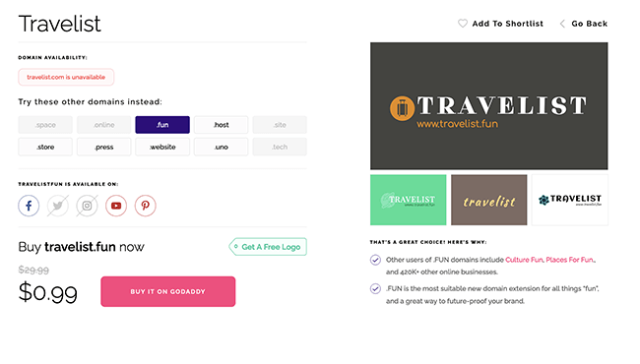Viewport: 640px width, 364px height.
Task: Select the .fun domain extension
Action: 162,125
